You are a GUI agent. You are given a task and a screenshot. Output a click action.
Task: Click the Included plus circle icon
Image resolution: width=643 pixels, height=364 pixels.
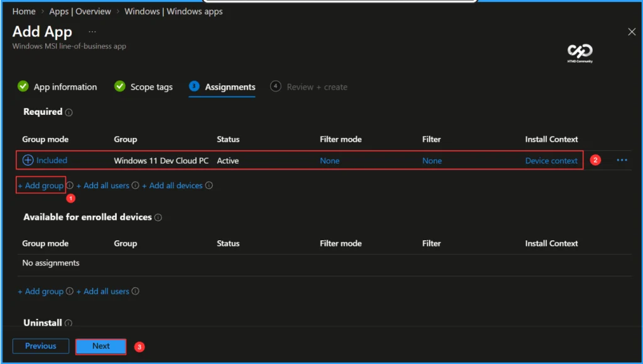point(28,160)
